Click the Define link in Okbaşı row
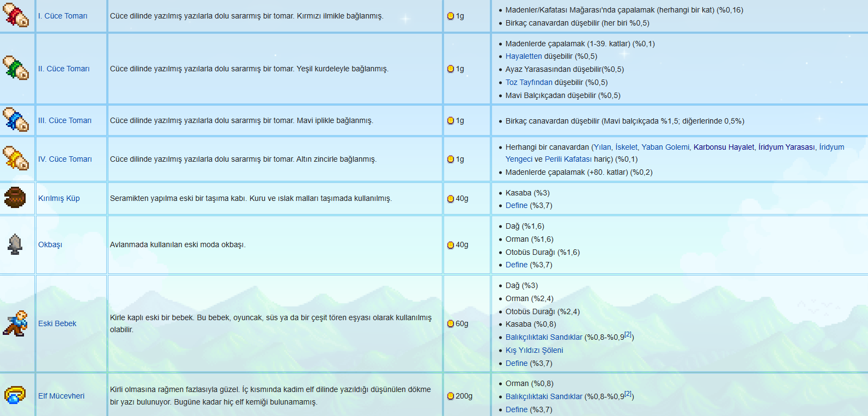Screen dimensions: 868x416 (x=517, y=265)
